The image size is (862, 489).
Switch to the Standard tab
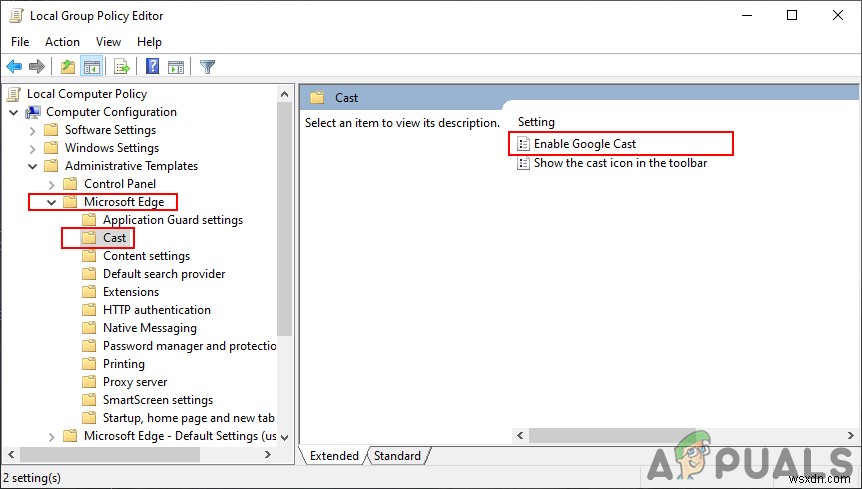(x=397, y=455)
